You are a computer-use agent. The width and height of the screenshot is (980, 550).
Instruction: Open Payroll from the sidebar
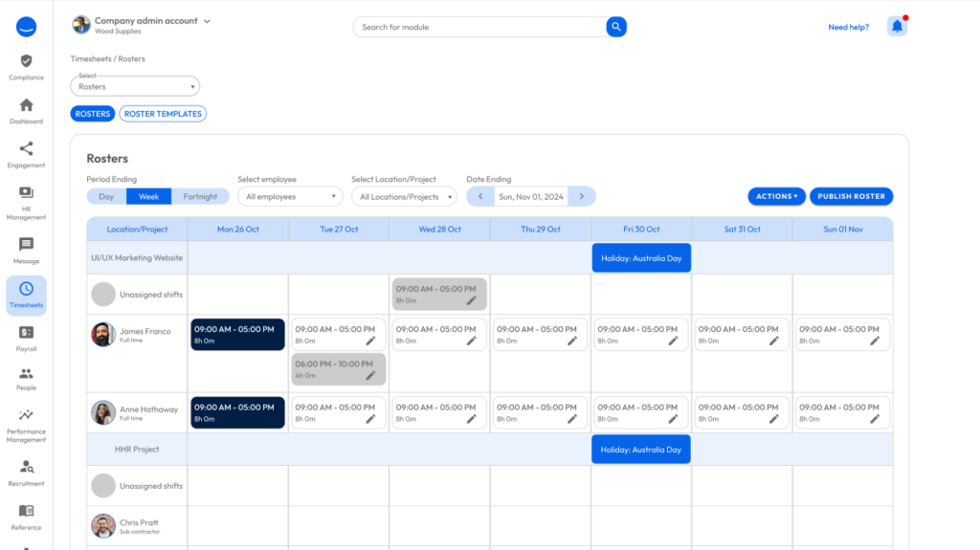click(x=26, y=333)
